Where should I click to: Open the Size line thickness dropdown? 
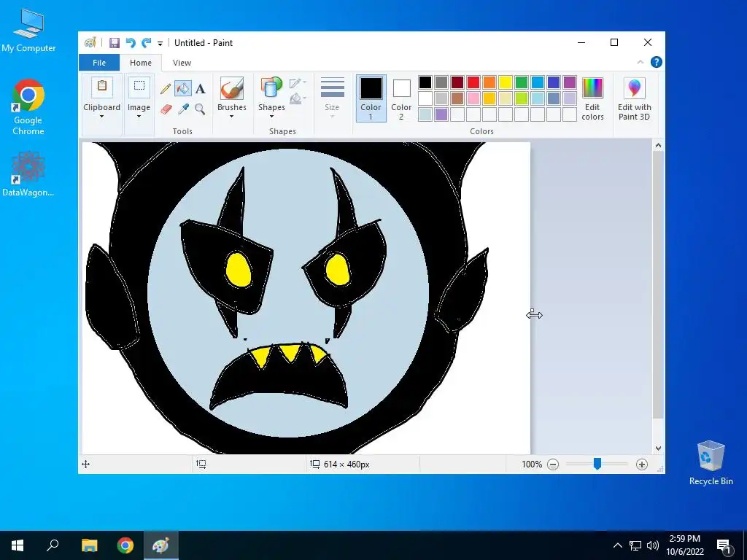coord(332,98)
